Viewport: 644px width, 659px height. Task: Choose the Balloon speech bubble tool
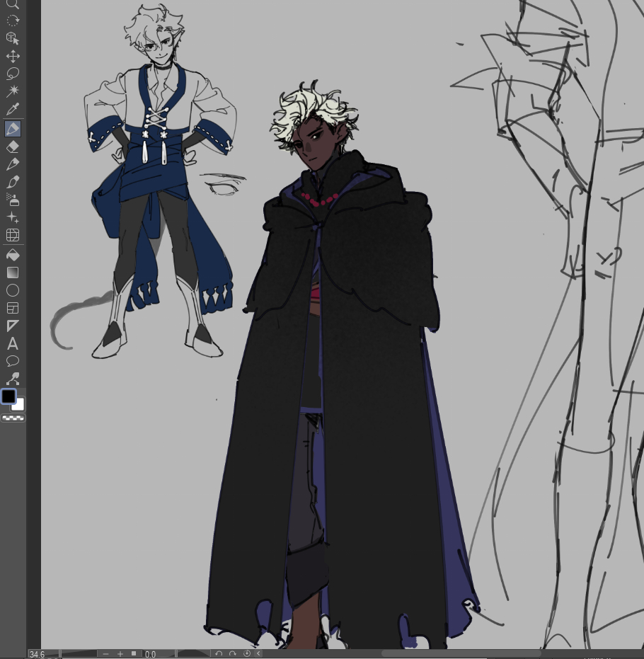tap(13, 362)
